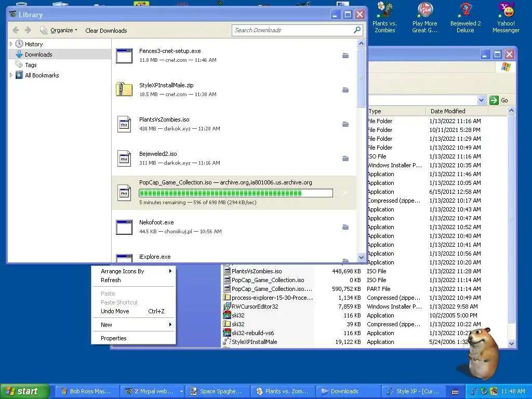Cancel PopCap_Game_Collection.iso download
Image resolution: width=532 pixels, height=399 pixels.
[x=345, y=193]
